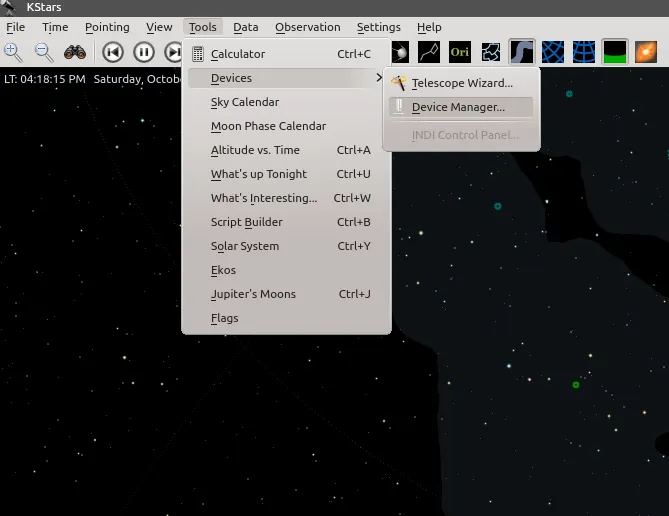Toggle the equatorial coordinate grid icon
This screenshot has width=669, height=516.
point(553,52)
